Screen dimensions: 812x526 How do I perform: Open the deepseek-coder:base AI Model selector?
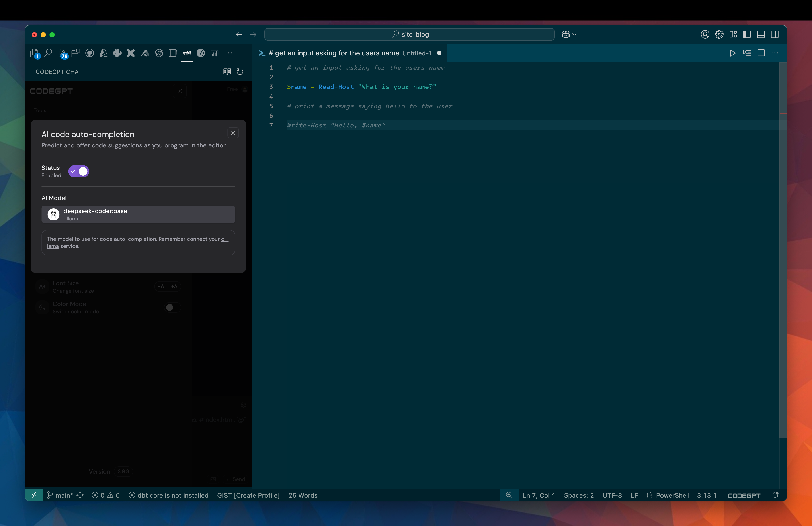[138, 214]
